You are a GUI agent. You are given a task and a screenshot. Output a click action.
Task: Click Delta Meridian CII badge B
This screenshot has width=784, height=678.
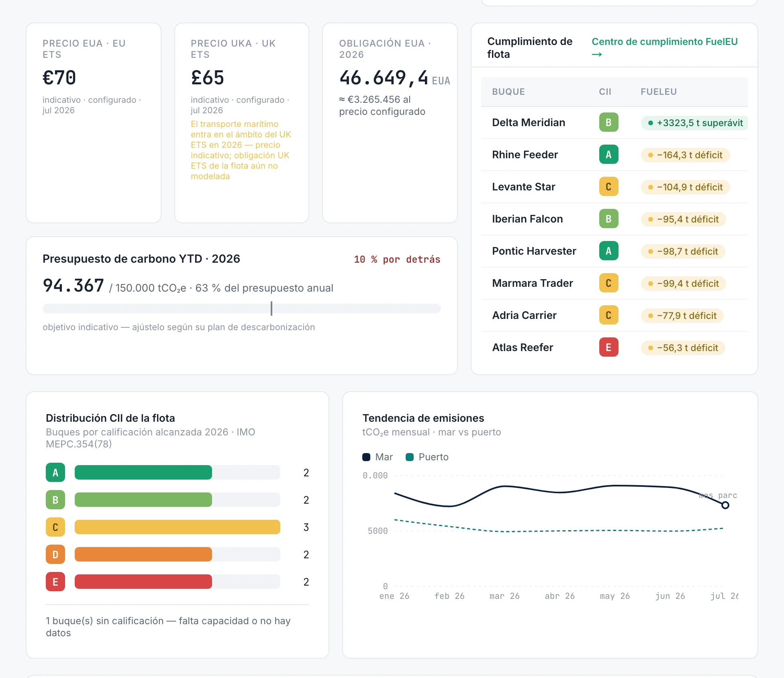608,123
